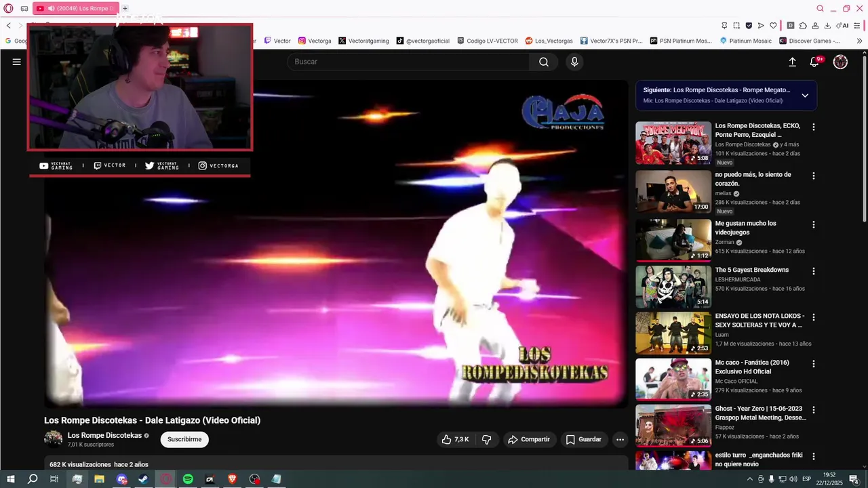
Task: Search tabs with Opera magnifier icon
Action: [820, 8]
